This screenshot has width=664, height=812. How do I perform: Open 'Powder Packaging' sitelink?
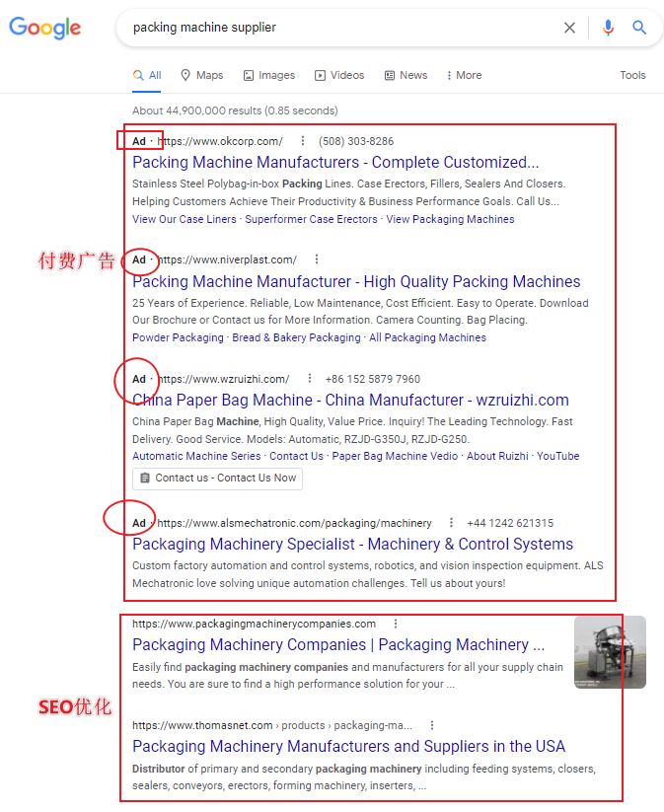[x=178, y=337]
